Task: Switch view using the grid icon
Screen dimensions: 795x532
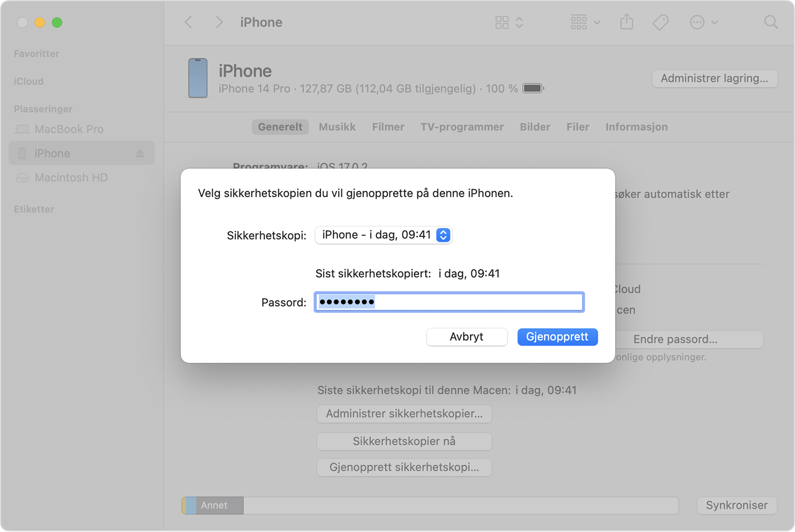Action: (502, 22)
